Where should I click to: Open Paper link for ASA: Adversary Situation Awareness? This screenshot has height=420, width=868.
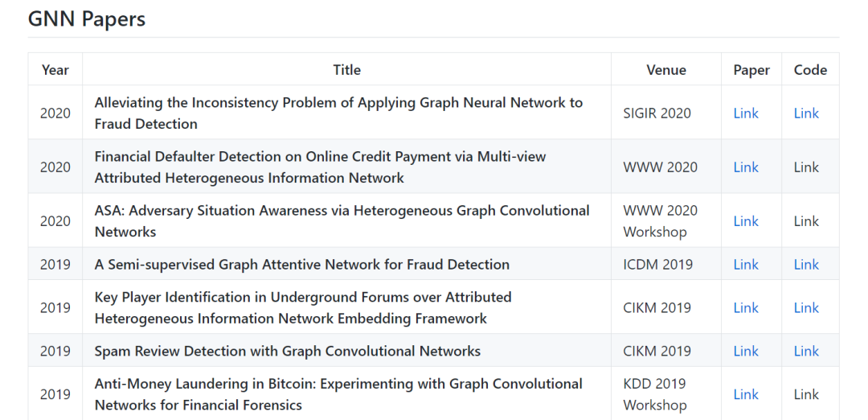(745, 221)
